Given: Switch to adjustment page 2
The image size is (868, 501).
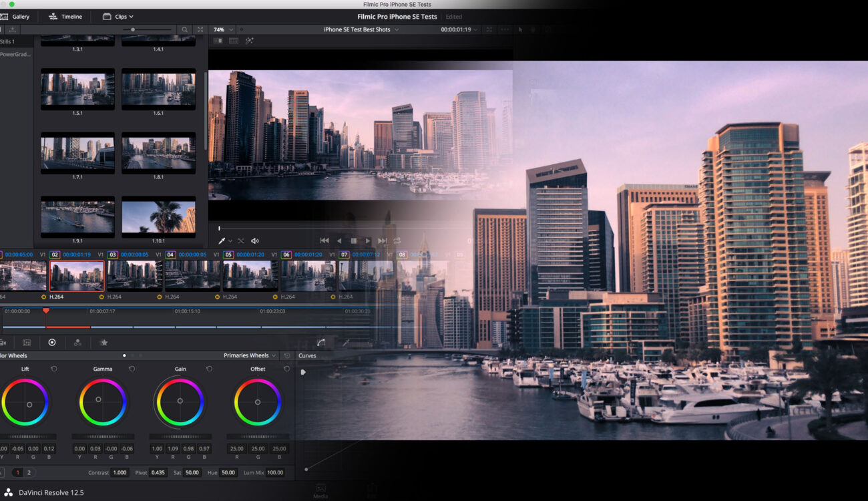Looking at the screenshot, I should (29, 472).
